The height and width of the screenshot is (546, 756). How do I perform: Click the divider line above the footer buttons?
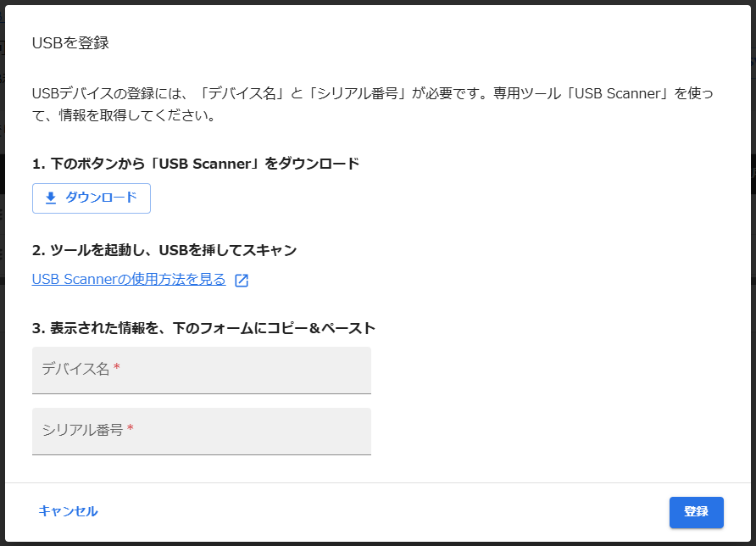pyautogui.click(x=378, y=482)
